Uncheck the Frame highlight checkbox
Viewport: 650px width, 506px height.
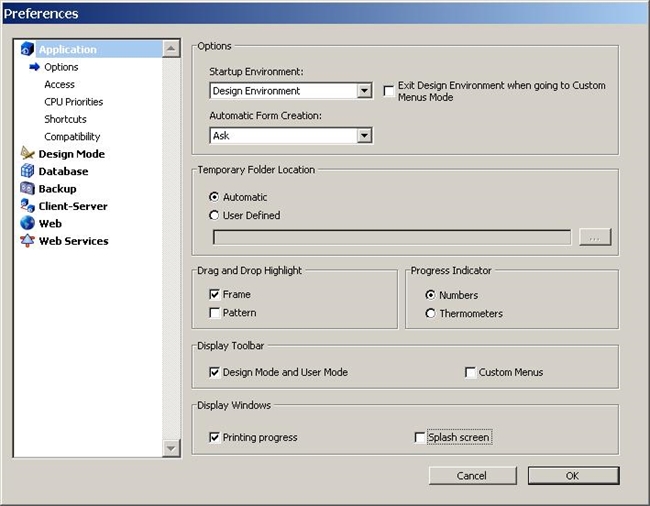(x=214, y=294)
